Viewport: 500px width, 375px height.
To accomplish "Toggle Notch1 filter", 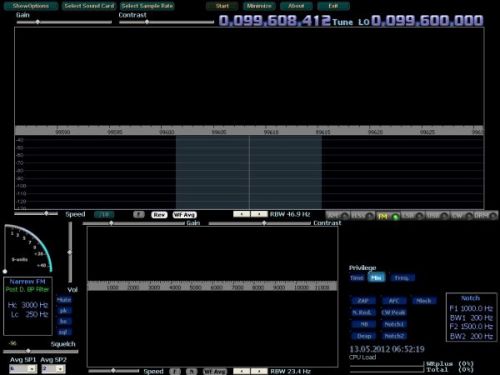I will click(x=394, y=324).
